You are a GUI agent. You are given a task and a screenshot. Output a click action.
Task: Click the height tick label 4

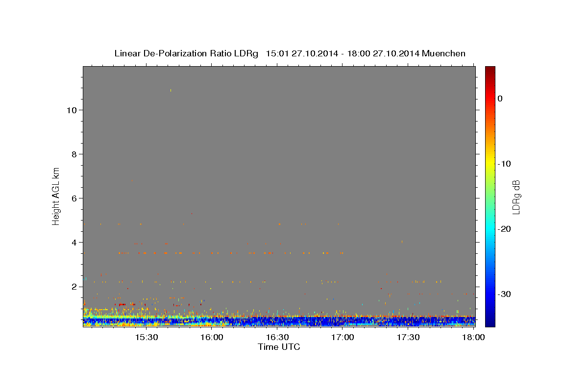73,242
